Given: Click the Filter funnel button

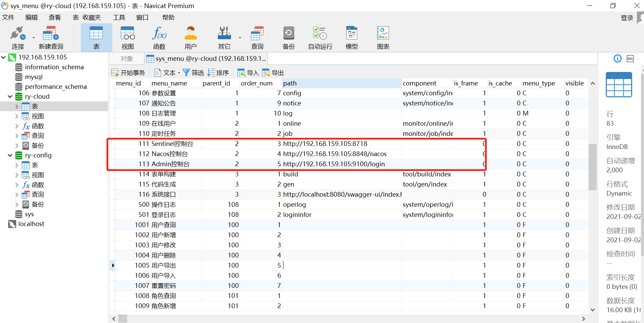Looking at the screenshot, I should [193, 73].
